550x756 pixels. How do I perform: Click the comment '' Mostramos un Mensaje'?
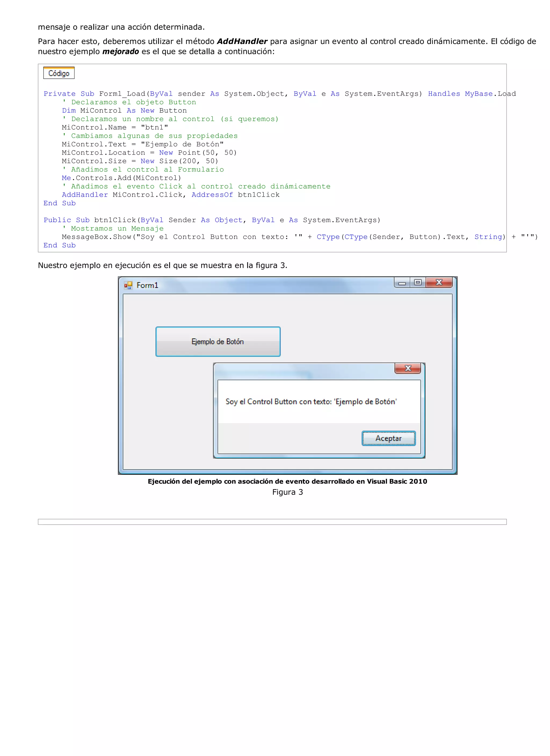point(113,228)
